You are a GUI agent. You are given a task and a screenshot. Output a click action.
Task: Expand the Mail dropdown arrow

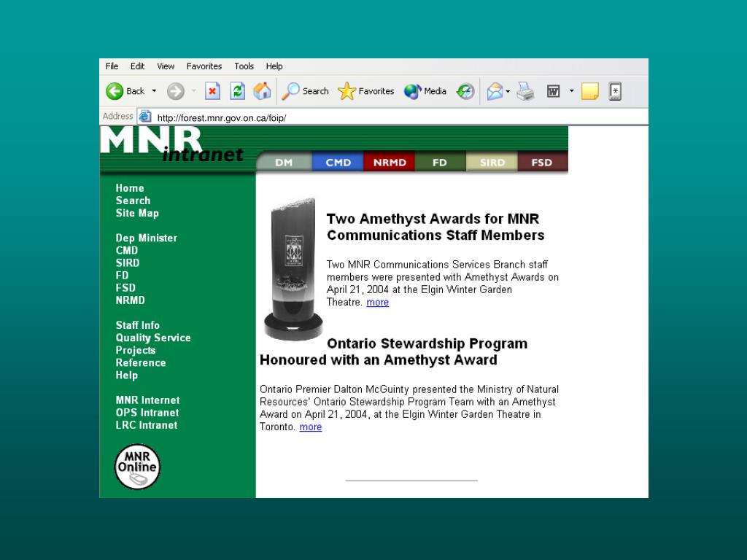click(x=508, y=91)
